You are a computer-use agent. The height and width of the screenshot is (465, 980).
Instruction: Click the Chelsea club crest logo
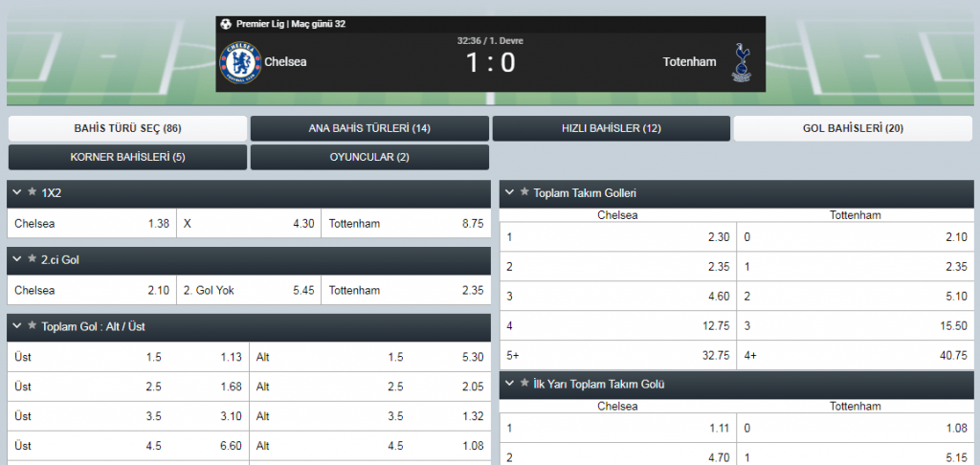click(x=240, y=62)
